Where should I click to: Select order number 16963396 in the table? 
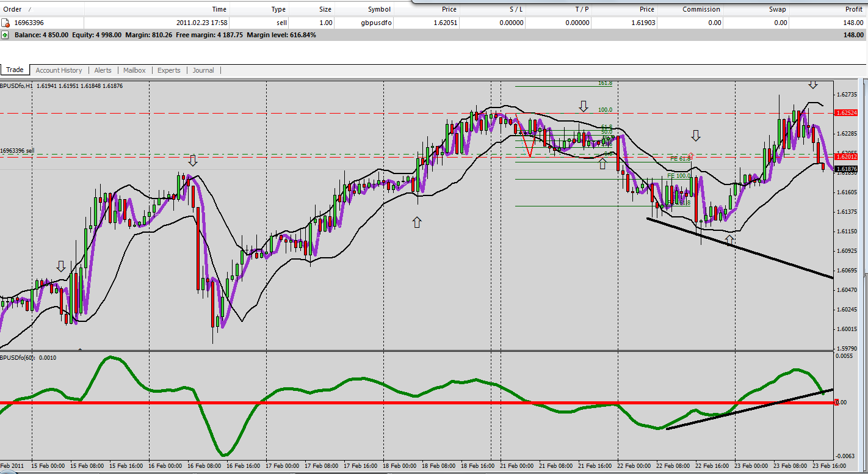tap(29, 23)
